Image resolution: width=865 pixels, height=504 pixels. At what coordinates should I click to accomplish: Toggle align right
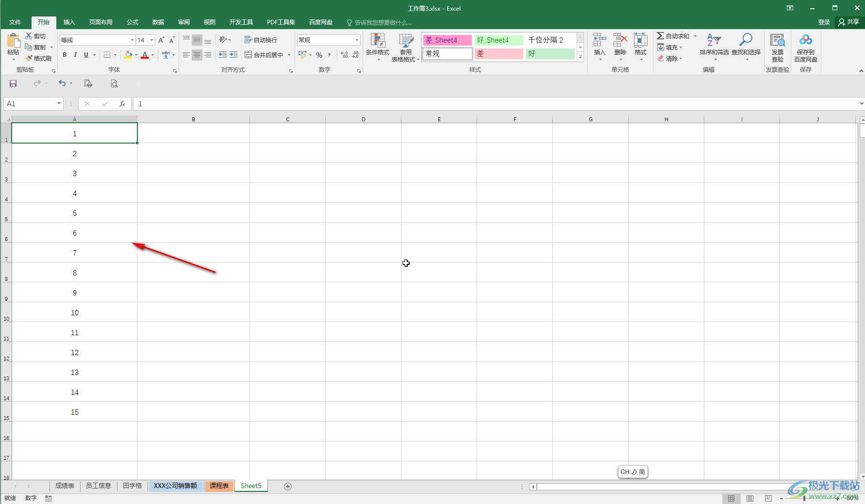pos(208,55)
